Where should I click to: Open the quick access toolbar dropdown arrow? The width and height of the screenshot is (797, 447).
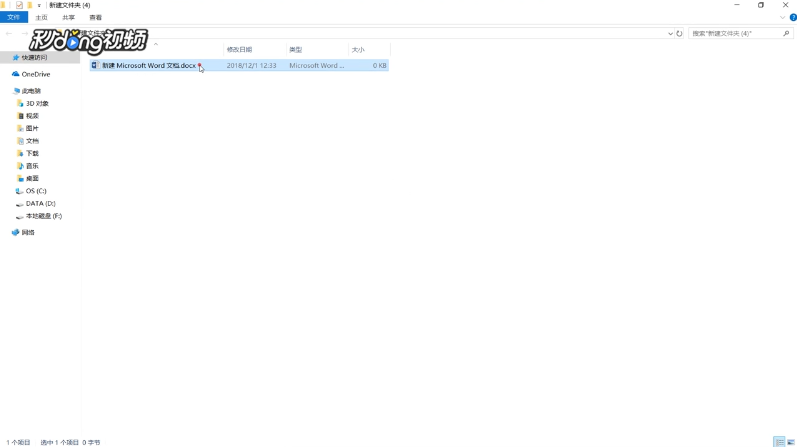(x=39, y=6)
